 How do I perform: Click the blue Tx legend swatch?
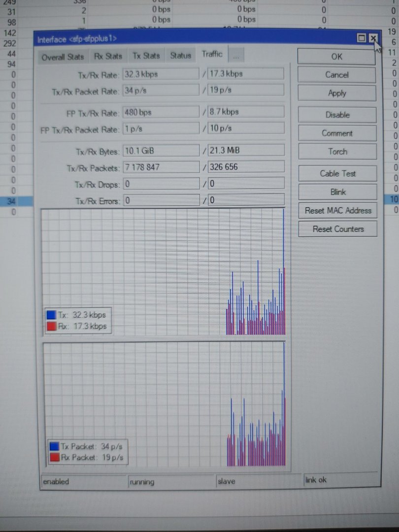pos(51,315)
